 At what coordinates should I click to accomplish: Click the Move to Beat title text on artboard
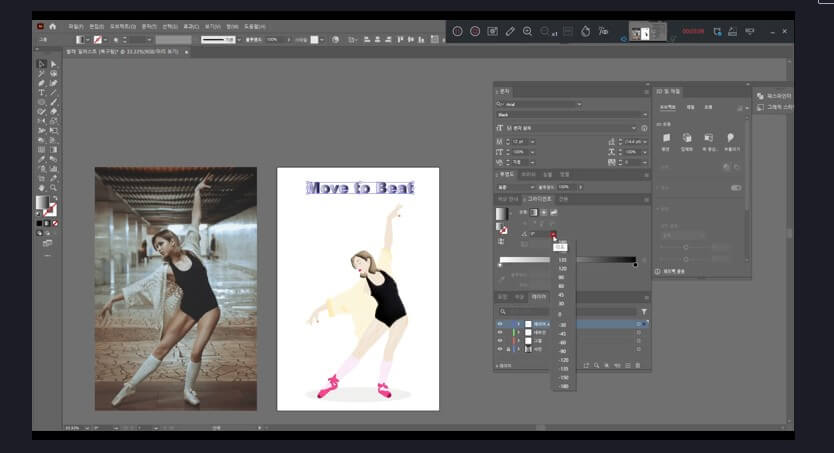(359, 187)
